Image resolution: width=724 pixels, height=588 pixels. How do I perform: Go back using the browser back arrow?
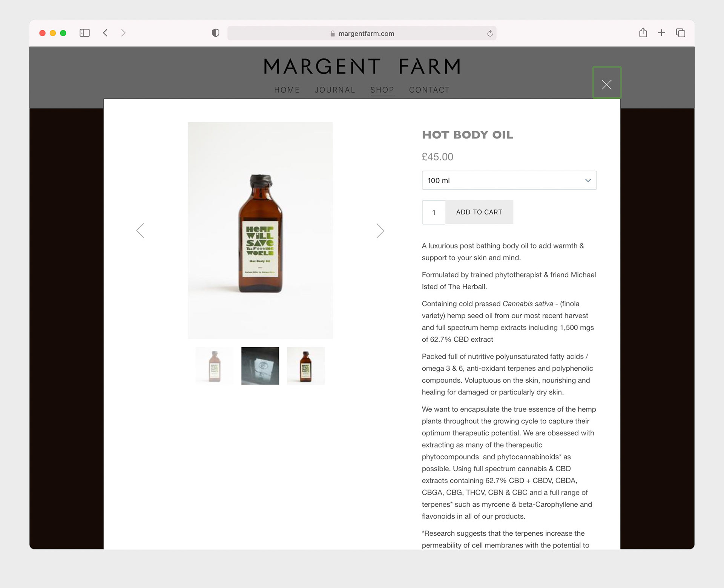click(106, 33)
